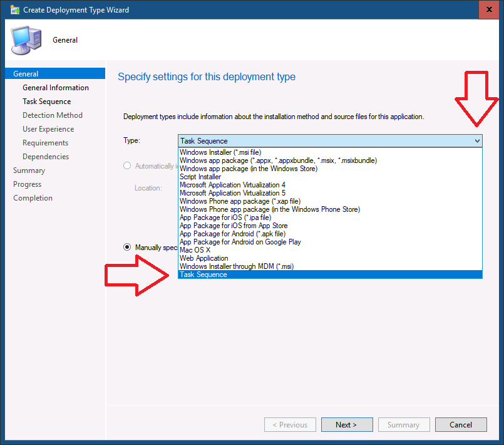
Task: Select App Package for Android on Google Play
Action: click(330, 242)
